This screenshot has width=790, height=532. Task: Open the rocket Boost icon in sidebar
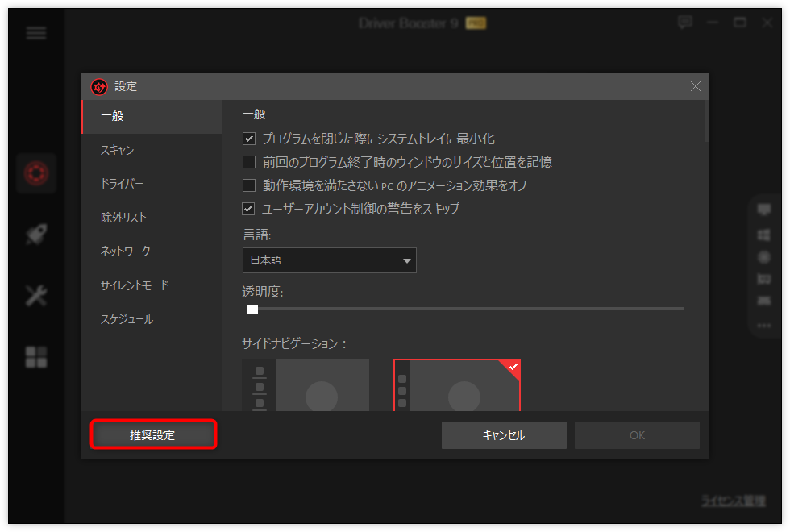36,235
